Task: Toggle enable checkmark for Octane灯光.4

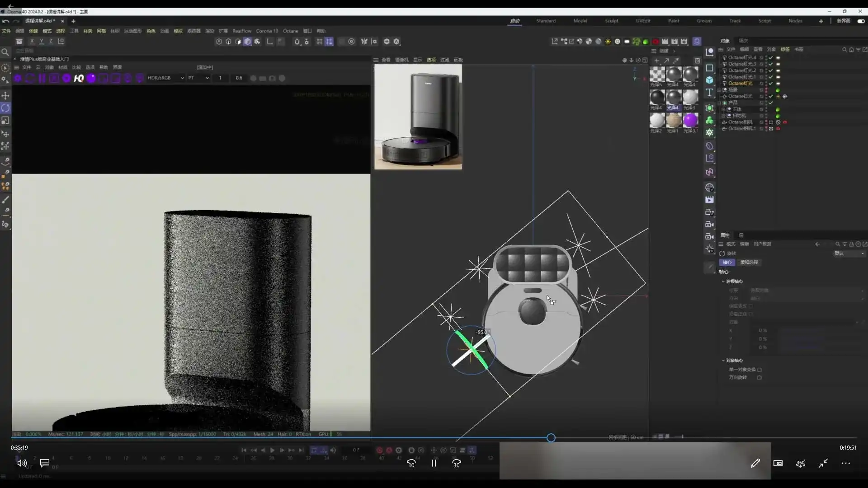Action: 771,58
